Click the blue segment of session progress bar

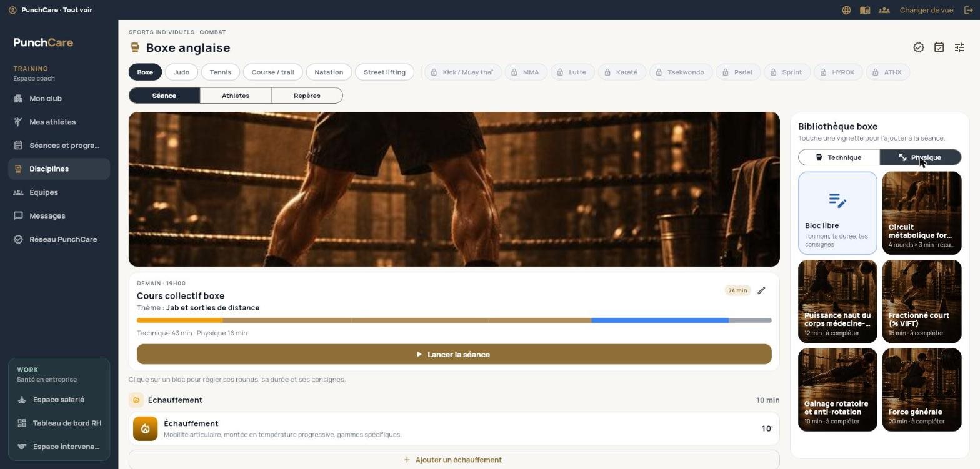pyautogui.click(x=660, y=320)
